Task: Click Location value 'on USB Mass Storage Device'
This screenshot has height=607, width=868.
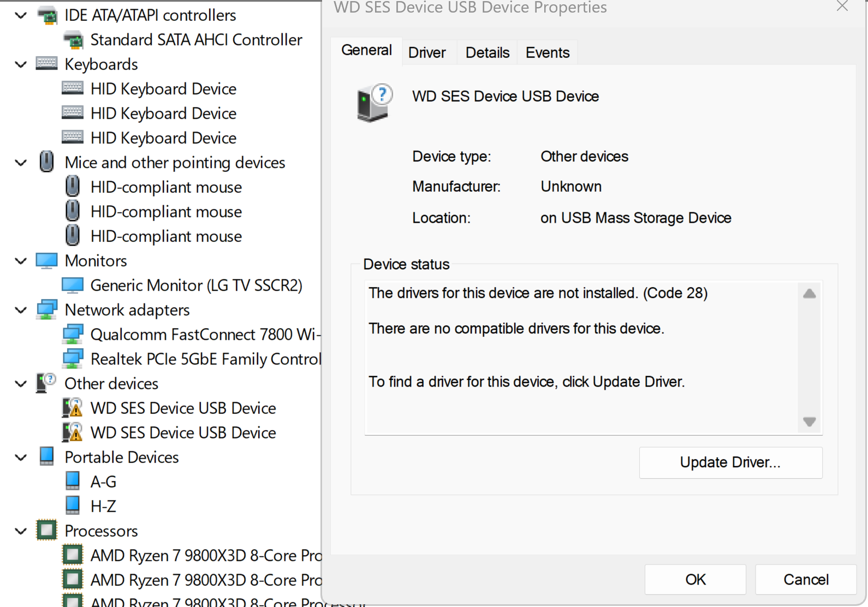Action: point(636,218)
